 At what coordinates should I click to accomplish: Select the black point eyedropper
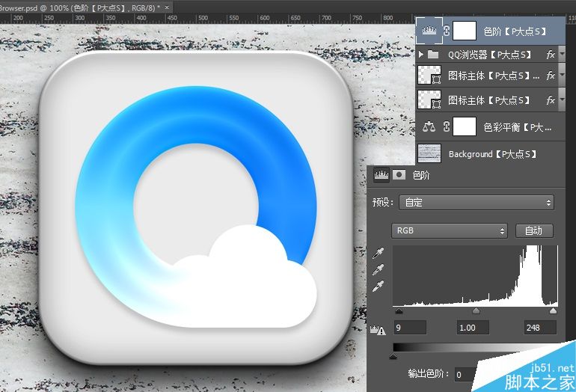click(x=378, y=253)
